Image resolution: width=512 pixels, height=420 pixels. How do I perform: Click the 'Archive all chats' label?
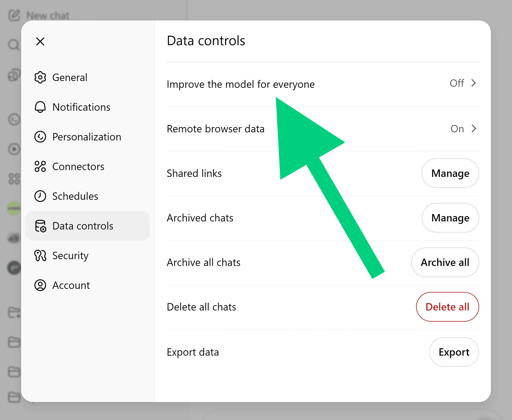point(203,262)
